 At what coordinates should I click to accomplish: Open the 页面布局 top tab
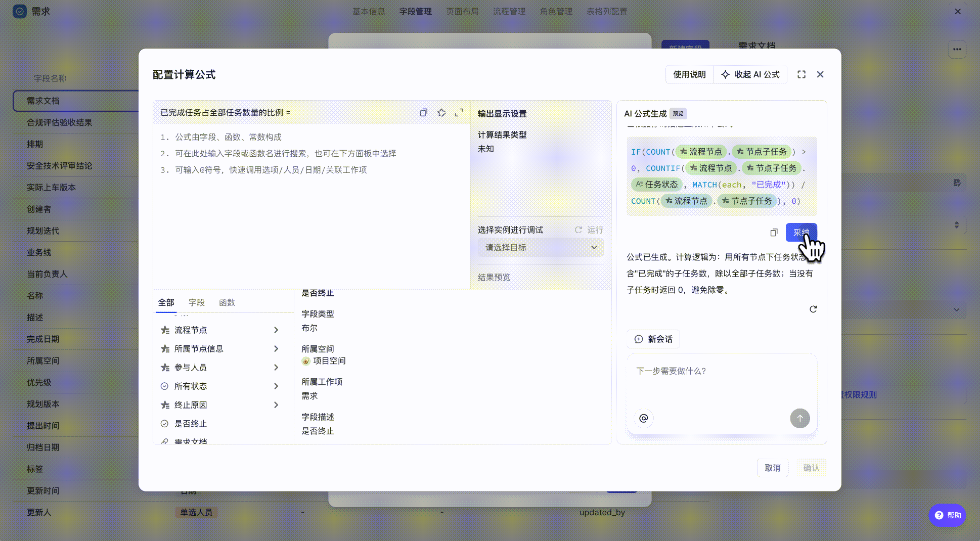462,11
